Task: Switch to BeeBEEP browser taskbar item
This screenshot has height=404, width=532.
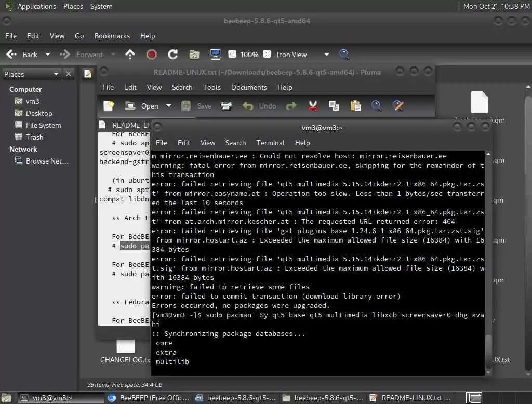Action: click(149, 398)
